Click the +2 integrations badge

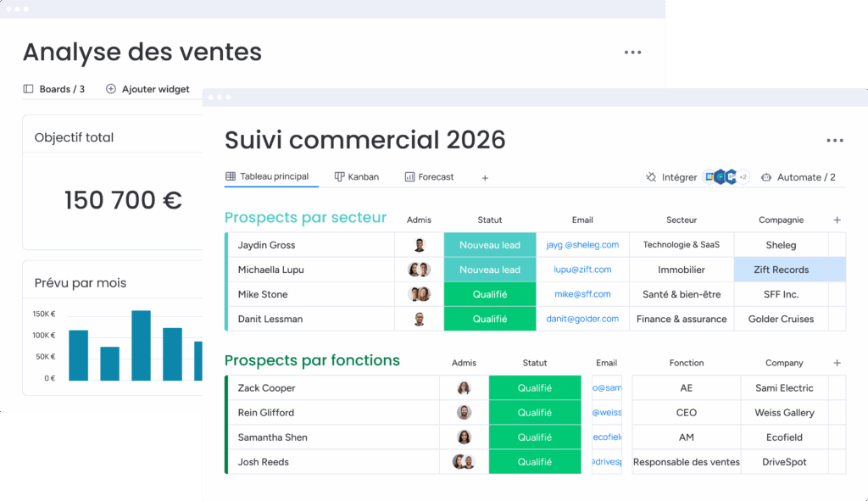click(x=743, y=177)
